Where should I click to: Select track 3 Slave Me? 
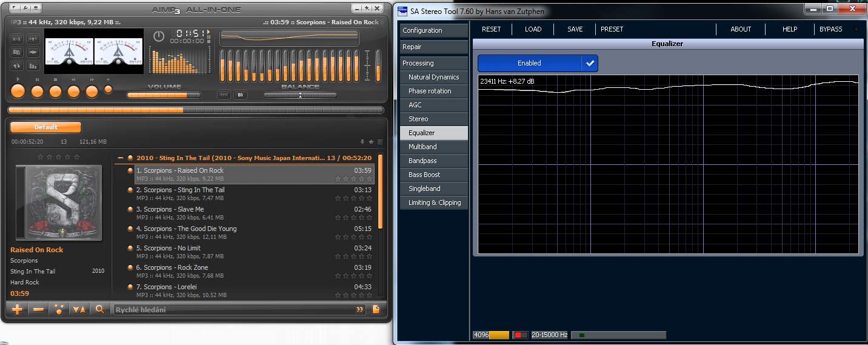click(x=254, y=213)
